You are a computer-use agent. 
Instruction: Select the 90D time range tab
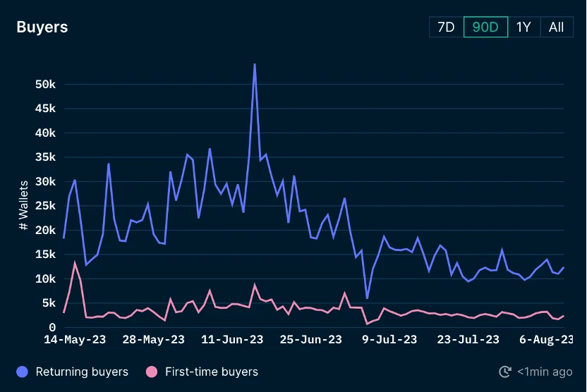(485, 27)
